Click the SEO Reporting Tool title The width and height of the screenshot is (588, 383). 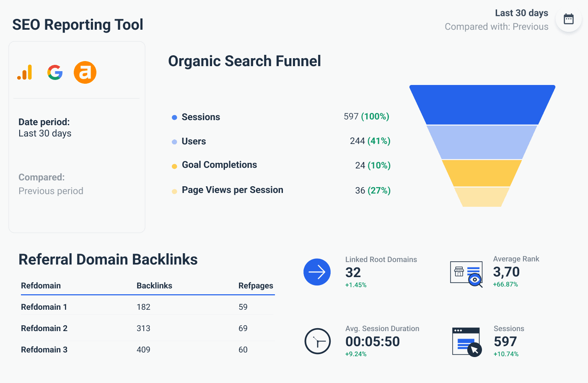point(78,24)
